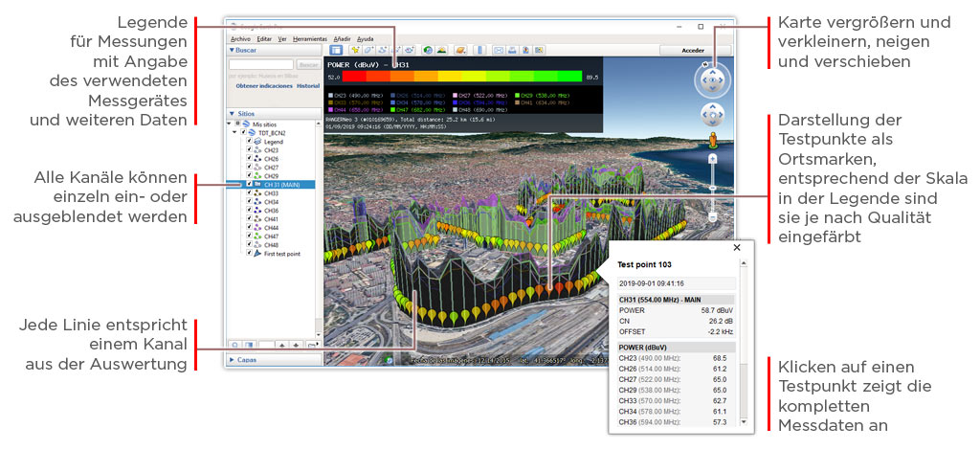Screen dimensions: 980x450
Task: Click the add folder button below Sitios list
Action: 311,345
